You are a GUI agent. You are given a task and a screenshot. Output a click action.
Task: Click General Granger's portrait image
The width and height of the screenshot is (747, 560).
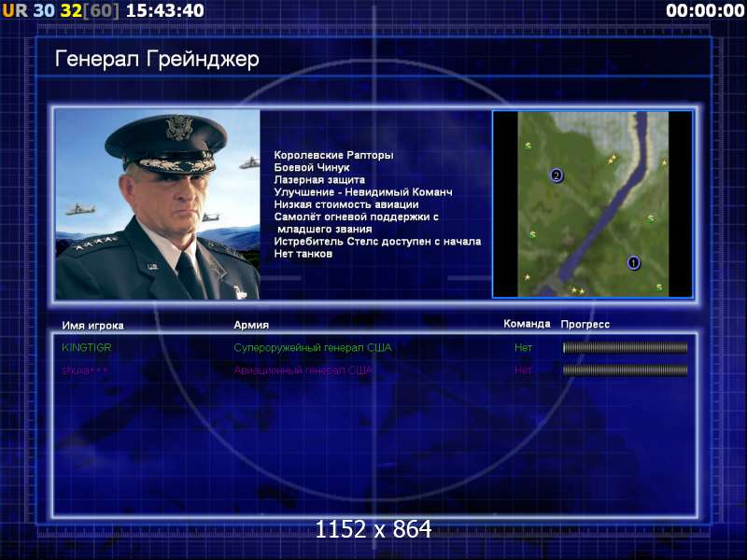[158, 204]
